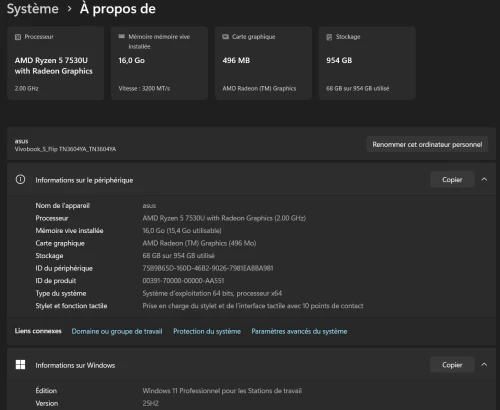This screenshot has width=500, height=410.
Task: Click the info icon beside Informations sur le périphérique
Action: click(20, 180)
